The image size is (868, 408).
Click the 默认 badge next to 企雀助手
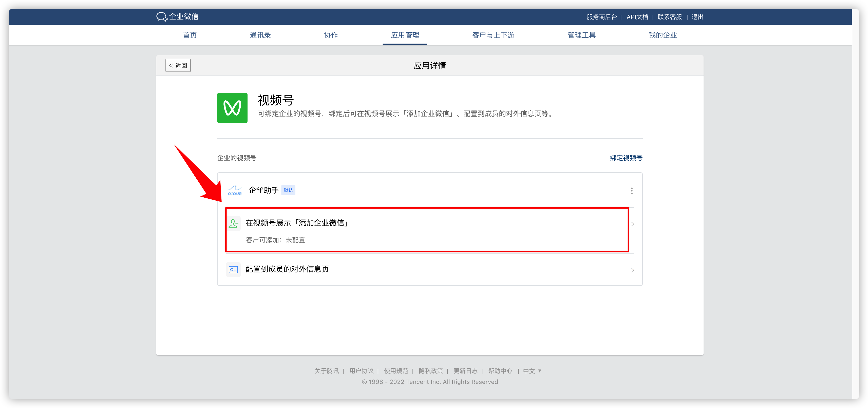(288, 190)
